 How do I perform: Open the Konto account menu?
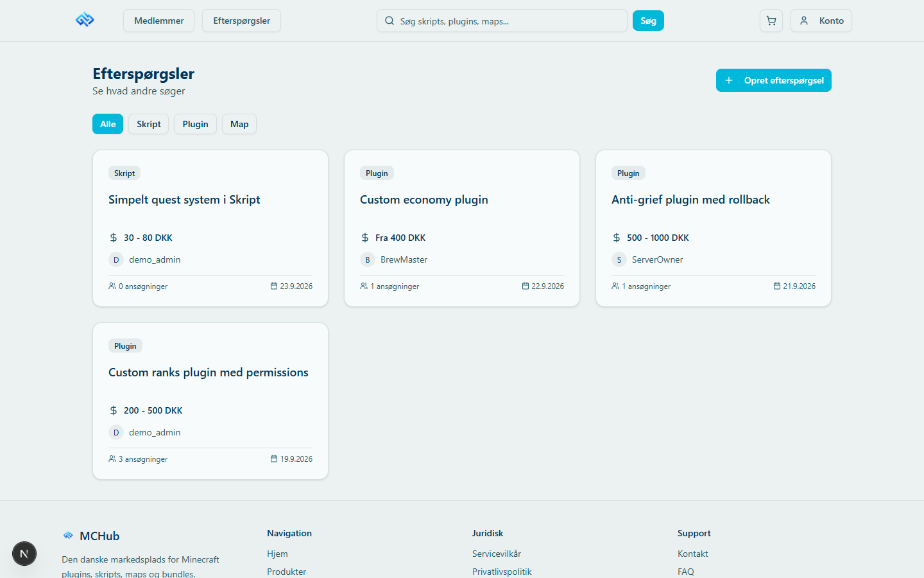[821, 21]
